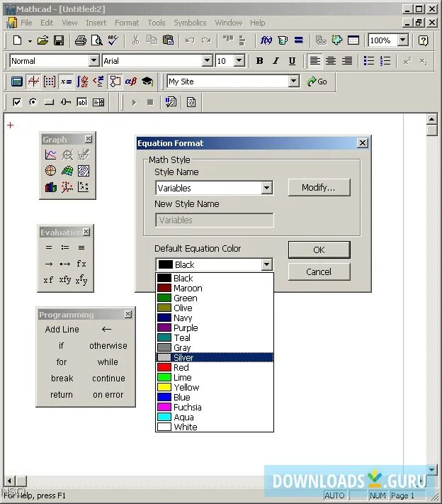Click the Calculate equals-sign icon
Image resolution: width=442 pixels, height=504 pixels.
point(299,40)
